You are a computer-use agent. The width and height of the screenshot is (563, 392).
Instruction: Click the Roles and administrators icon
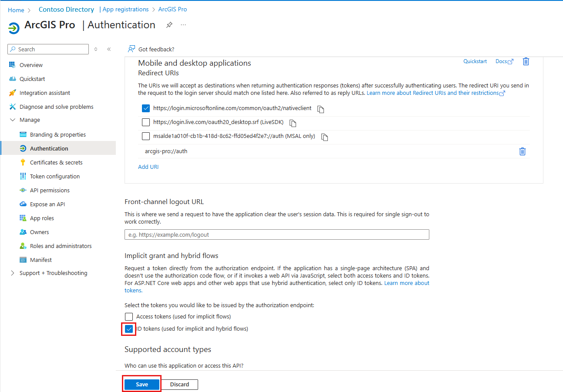click(x=23, y=246)
